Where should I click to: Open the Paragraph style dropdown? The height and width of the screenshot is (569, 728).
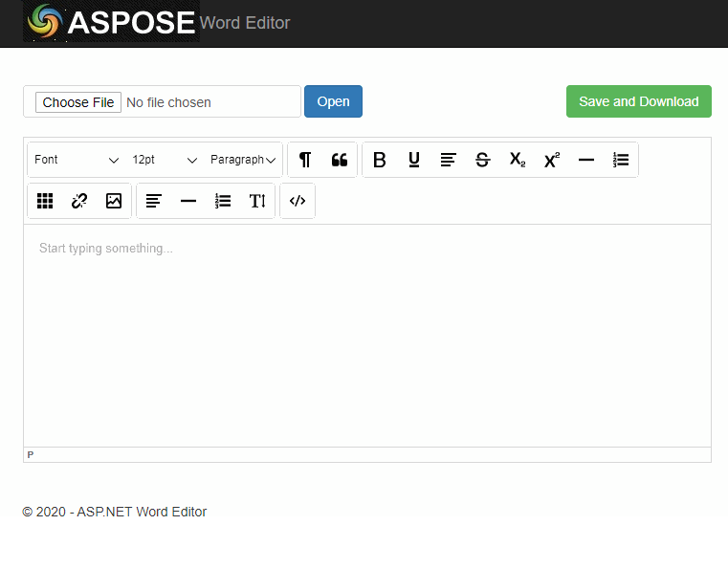point(243,160)
